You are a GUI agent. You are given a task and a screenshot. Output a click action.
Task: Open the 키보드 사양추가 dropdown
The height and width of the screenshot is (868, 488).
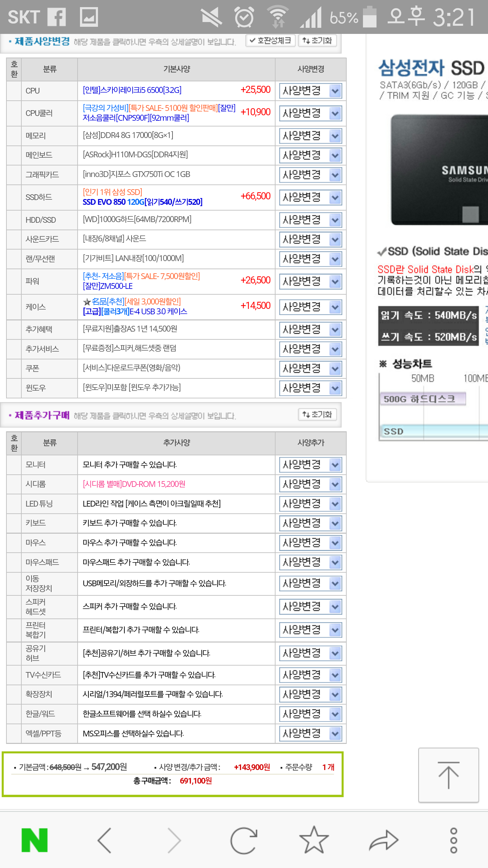[x=310, y=523]
